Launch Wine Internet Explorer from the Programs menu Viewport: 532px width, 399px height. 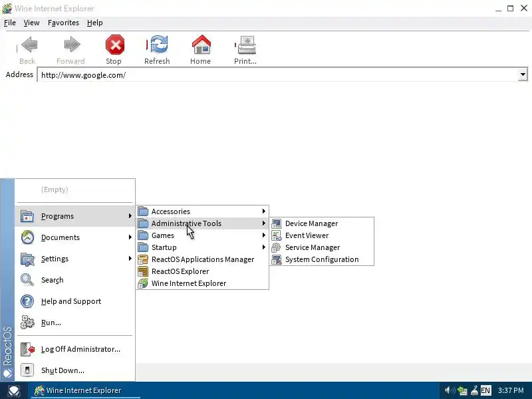[x=202, y=283]
